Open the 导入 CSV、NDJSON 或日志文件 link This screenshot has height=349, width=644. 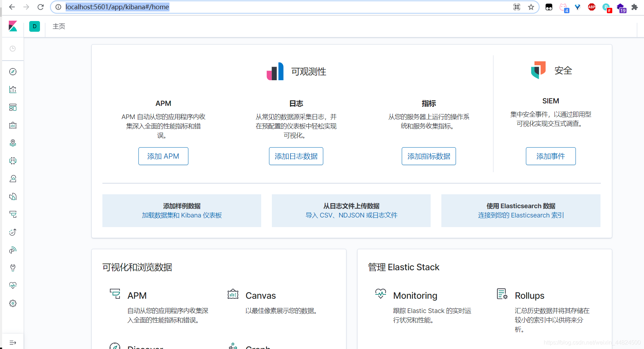coord(351,215)
